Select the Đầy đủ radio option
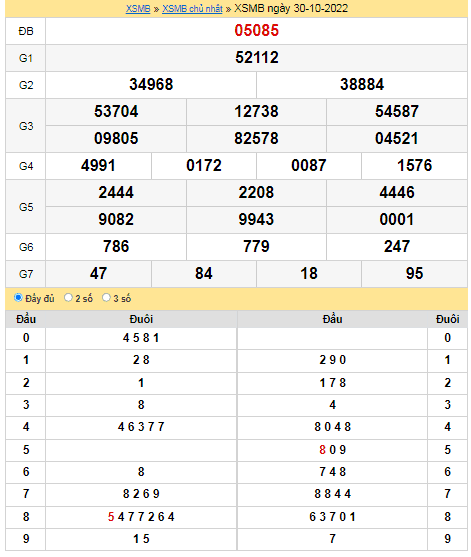Viewport: 471px width, 557px height. (x=18, y=297)
